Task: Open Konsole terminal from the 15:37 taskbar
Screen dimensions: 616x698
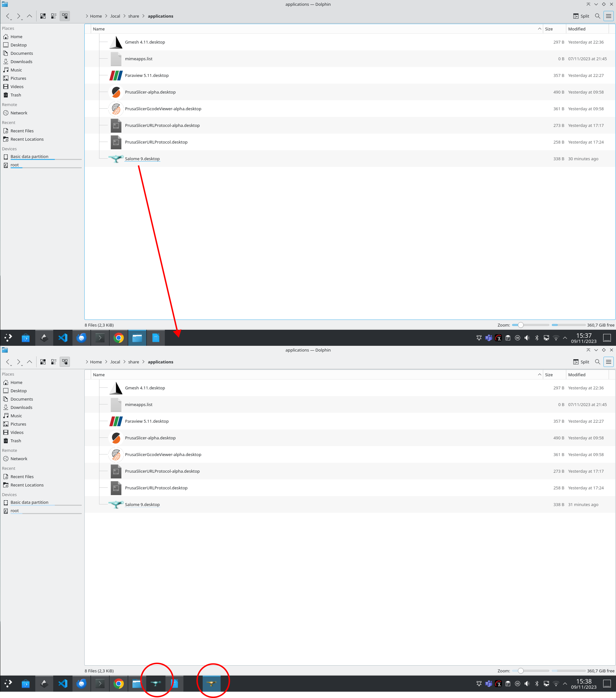Action: [x=100, y=338]
